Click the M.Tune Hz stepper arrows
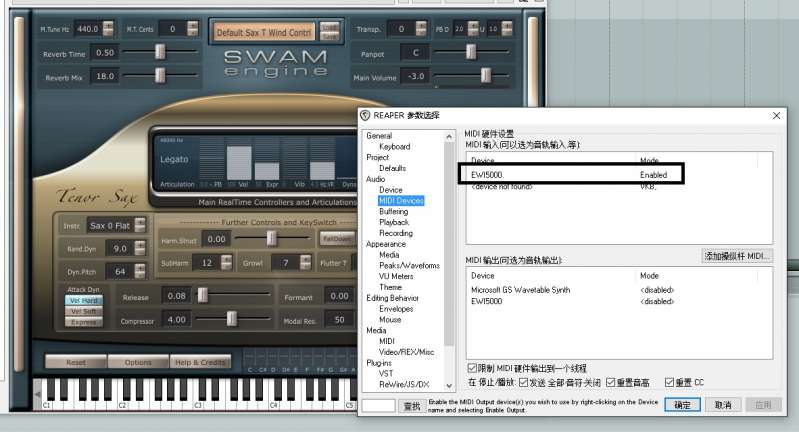The width and height of the screenshot is (799, 438). click(109, 29)
